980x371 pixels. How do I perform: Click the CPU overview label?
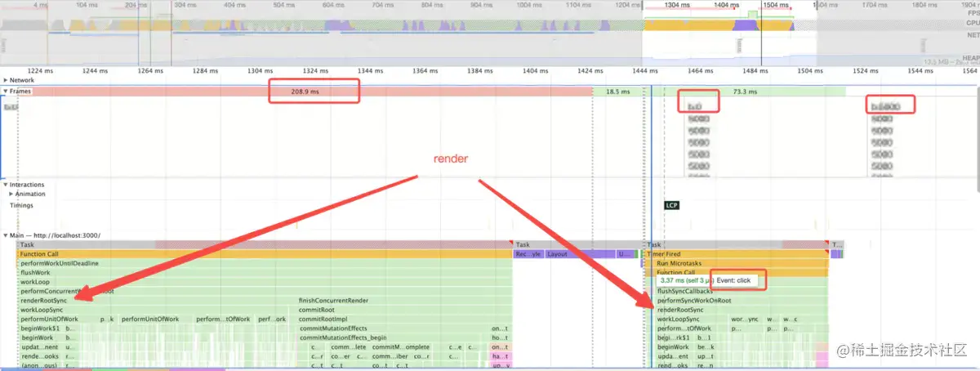pyautogui.click(x=972, y=24)
